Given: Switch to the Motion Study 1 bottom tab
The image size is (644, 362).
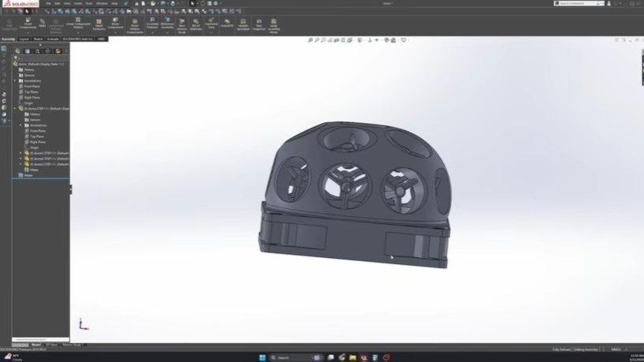Looking at the screenshot, I should (72, 345).
